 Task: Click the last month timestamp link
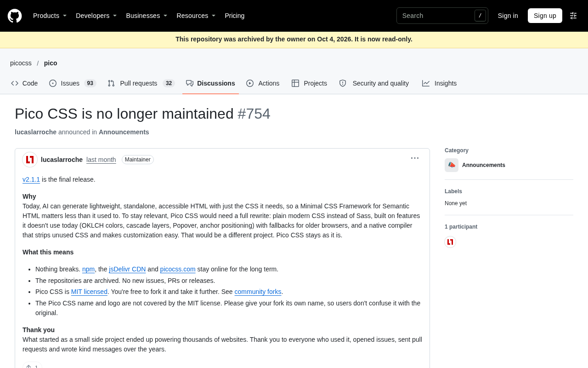(101, 160)
